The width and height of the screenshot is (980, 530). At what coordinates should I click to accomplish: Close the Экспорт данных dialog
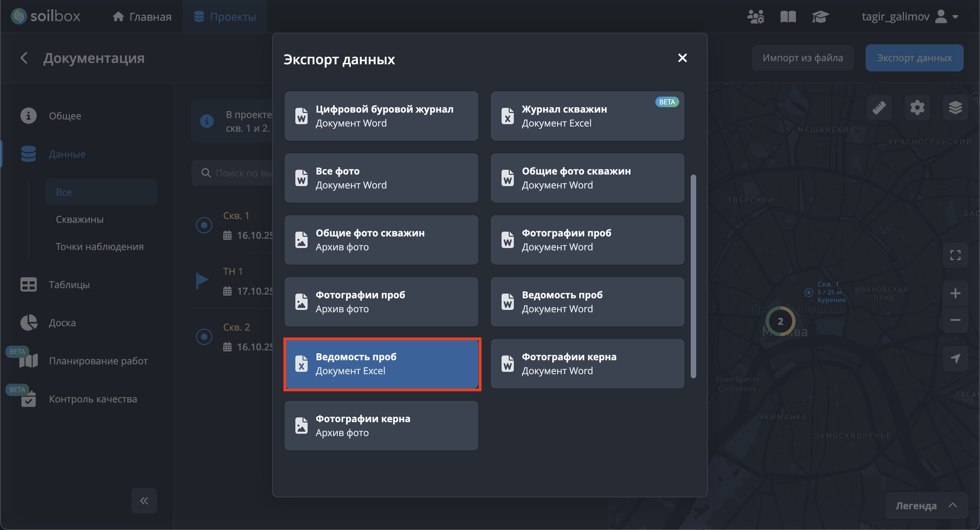pos(683,58)
